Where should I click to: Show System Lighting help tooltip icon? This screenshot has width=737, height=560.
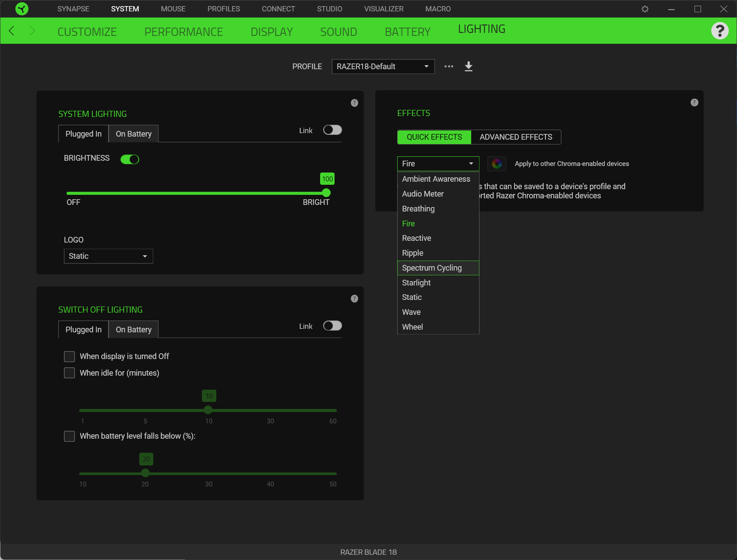click(x=355, y=103)
